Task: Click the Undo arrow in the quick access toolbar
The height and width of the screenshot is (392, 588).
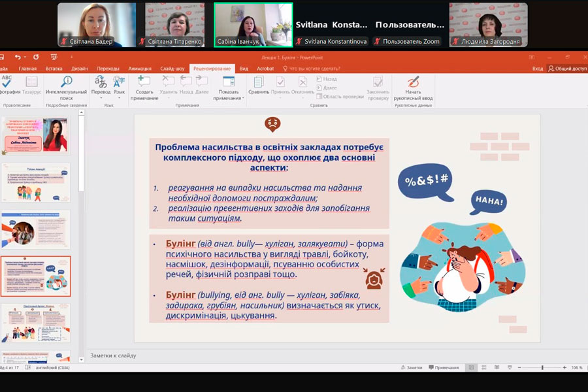Action: coord(18,57)
